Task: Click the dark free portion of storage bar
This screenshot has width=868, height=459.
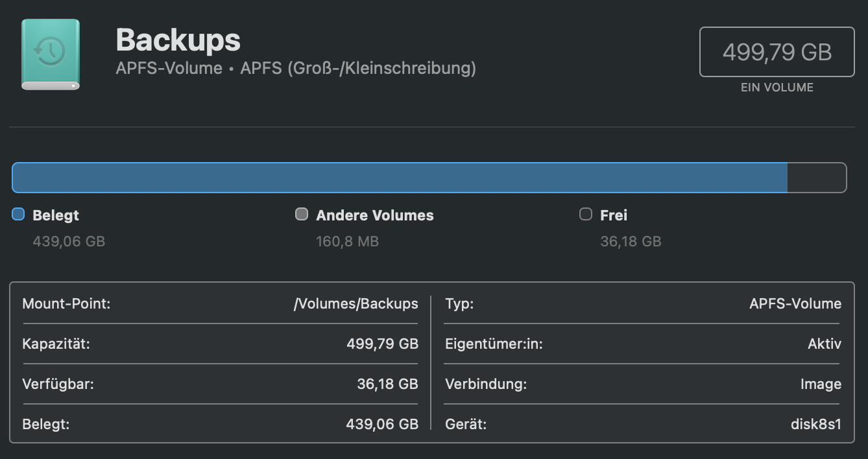Action: click(816, 178)
